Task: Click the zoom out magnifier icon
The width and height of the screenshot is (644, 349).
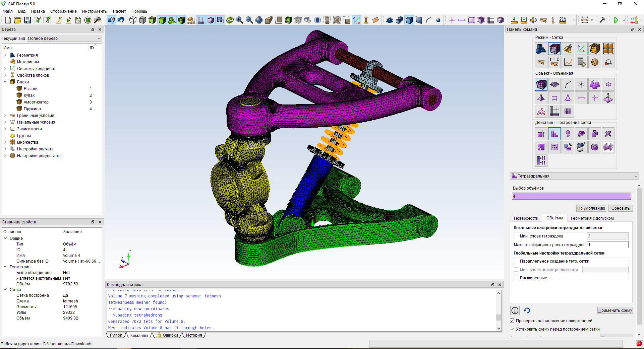Action: (249, 20)
